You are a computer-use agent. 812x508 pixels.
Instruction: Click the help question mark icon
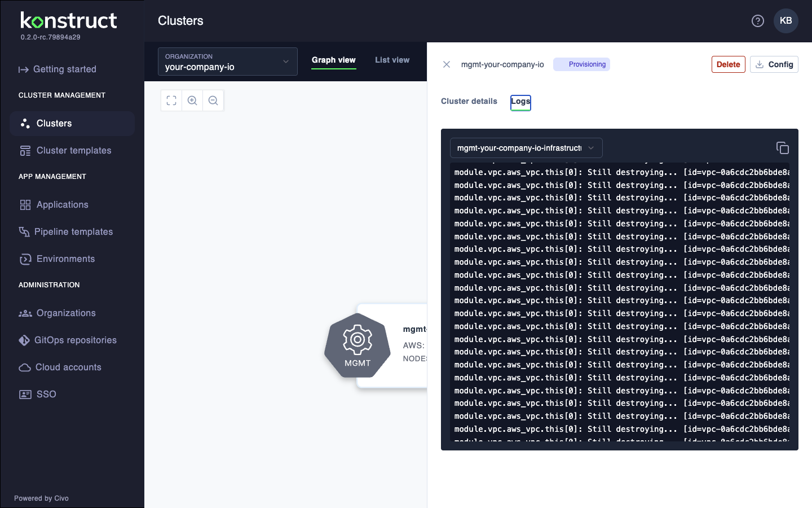pyautogui.click(x=757, y=21)
